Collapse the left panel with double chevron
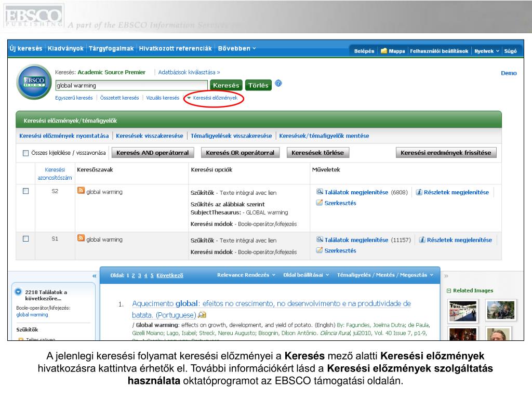This screenshot has width=532, height=399. 95,276
